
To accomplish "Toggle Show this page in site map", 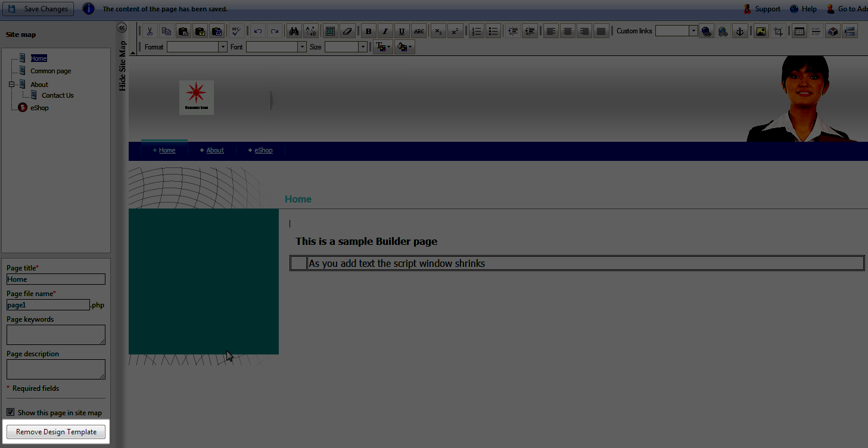I will 11,412.
